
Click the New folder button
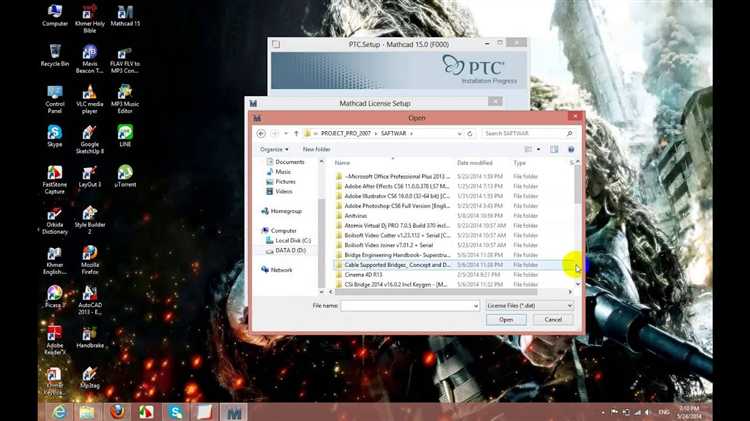point(316,149)
